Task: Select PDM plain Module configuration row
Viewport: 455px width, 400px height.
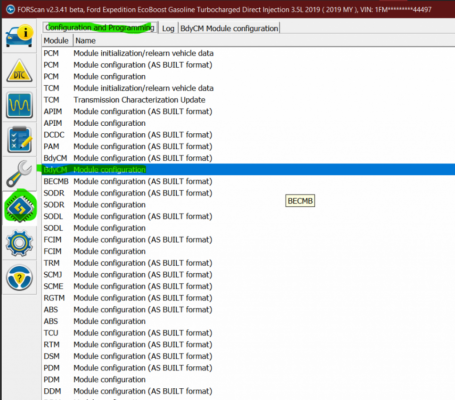Action: coord(248,380)
